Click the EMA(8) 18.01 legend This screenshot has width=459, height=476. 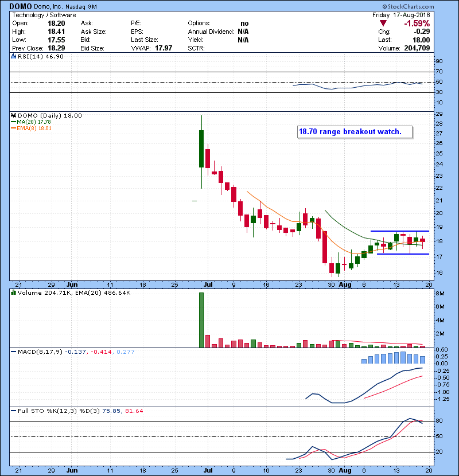click(34, 128)
